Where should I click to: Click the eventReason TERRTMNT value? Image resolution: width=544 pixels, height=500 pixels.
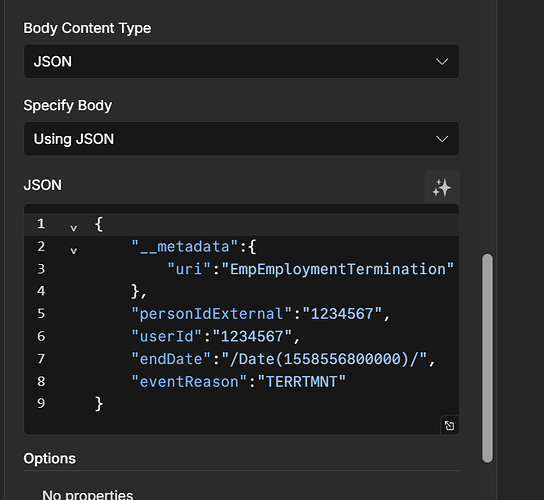pyautogui.click(x=301, y=381)
